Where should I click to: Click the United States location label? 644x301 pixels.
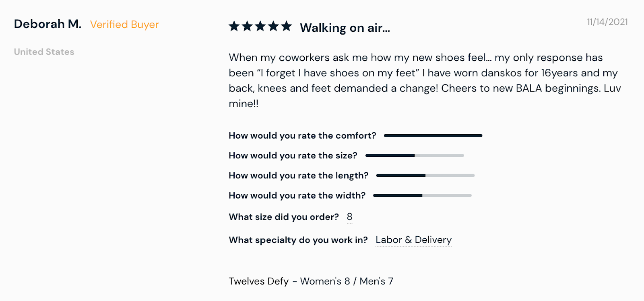[x=44, y=52]
